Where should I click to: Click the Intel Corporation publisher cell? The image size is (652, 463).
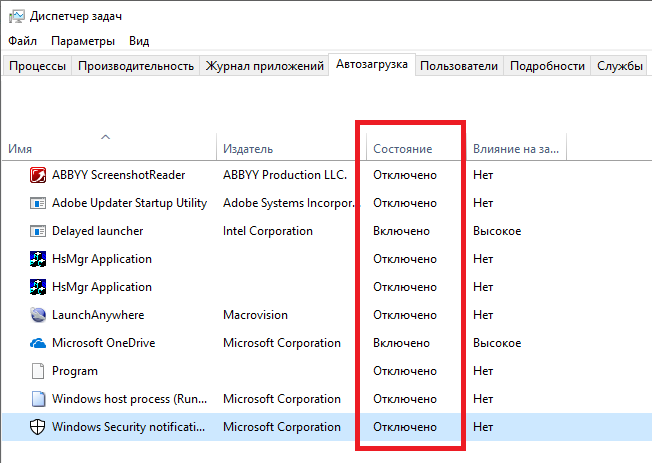coord(268,231)
